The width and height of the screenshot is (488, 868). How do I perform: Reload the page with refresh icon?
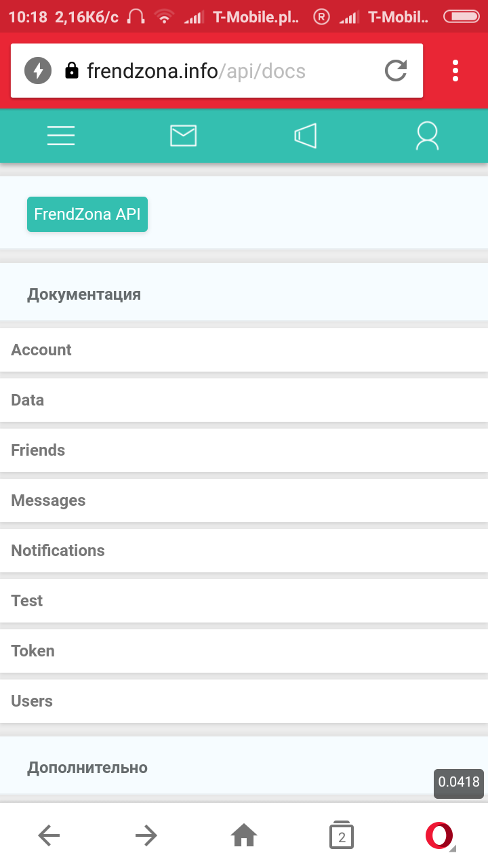tap(396, 71)
